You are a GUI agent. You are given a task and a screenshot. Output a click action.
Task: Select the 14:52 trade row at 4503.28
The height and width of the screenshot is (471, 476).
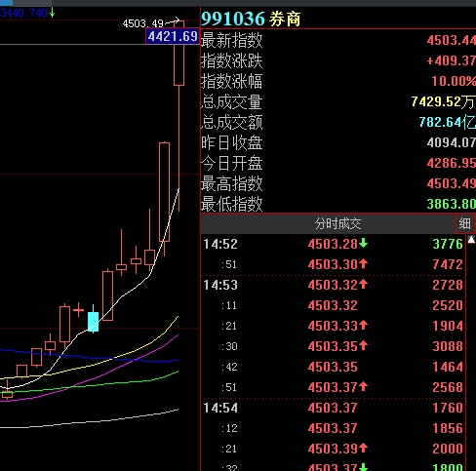(334, 244)
